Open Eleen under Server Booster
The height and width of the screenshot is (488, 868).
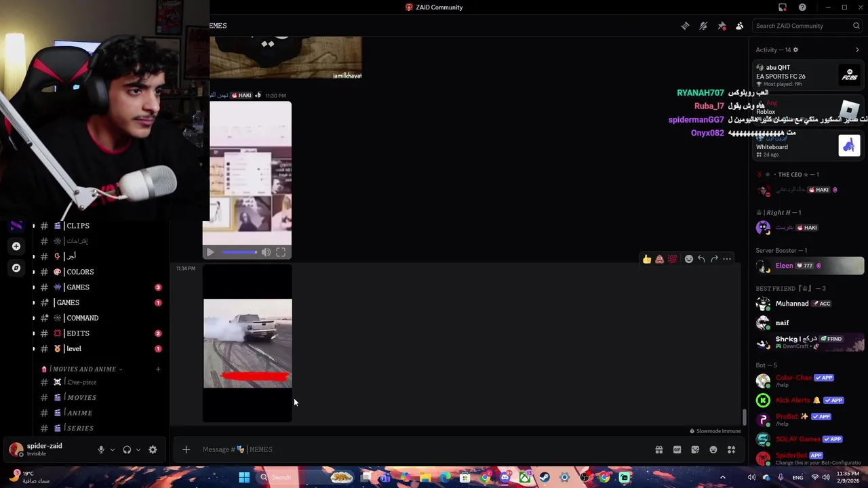(808, 266)
